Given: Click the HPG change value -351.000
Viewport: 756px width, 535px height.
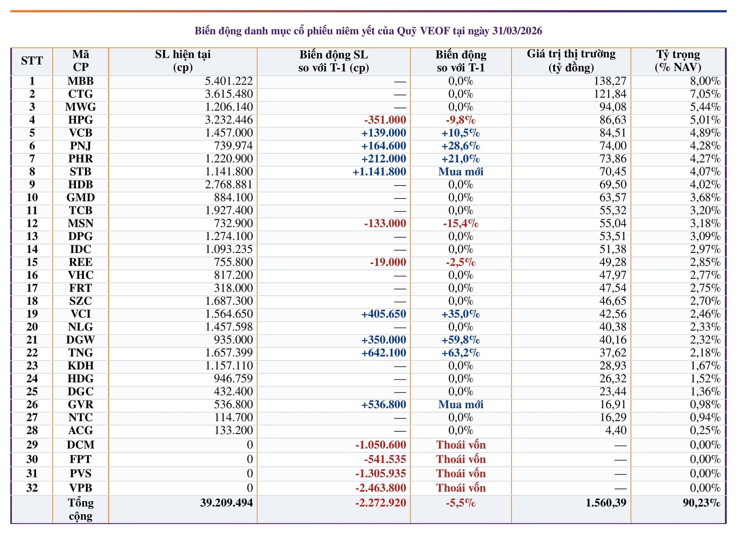Looking at the screenshot, I should coord(385,120).
